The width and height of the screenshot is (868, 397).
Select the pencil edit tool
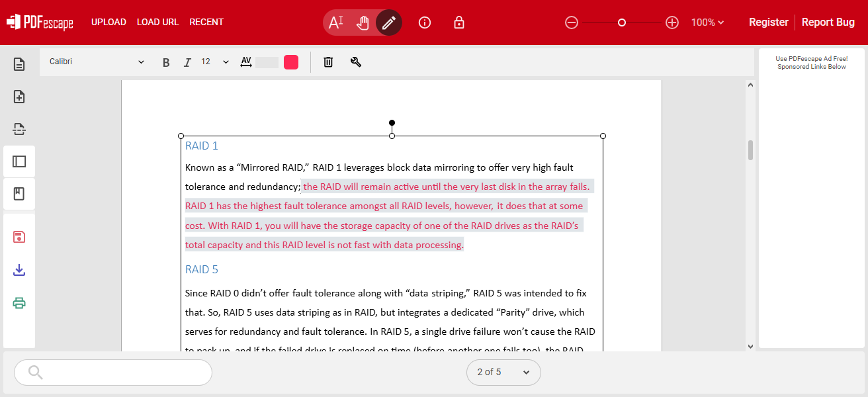[x=389, y=22]
